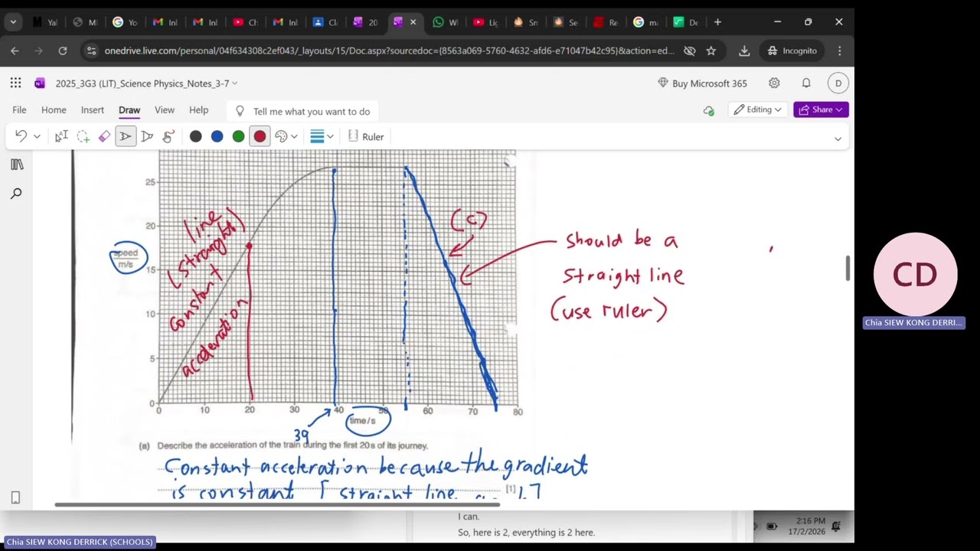Click the Chia SIEW KONG DERRI name label
The height and width of the screenshot is (551, 980).
[x=913, y=323]
